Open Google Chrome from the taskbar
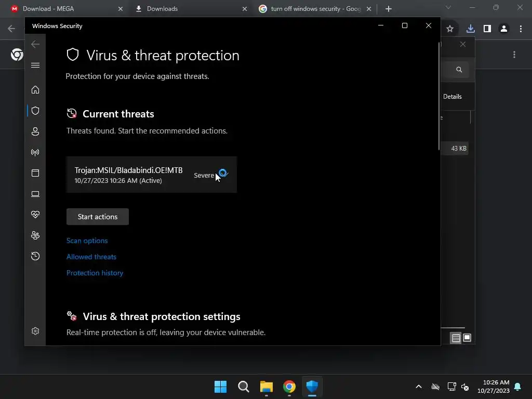532x399 pixels. [x=289, y=387]
